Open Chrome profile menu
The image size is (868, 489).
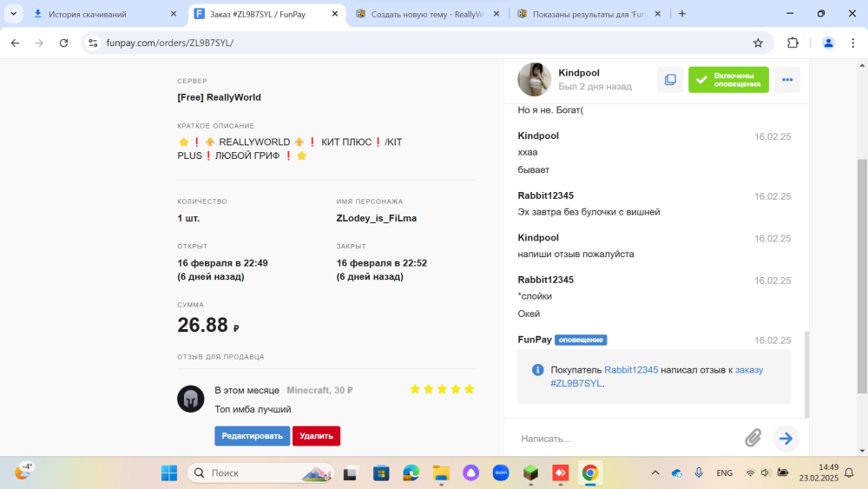[828, 43]
